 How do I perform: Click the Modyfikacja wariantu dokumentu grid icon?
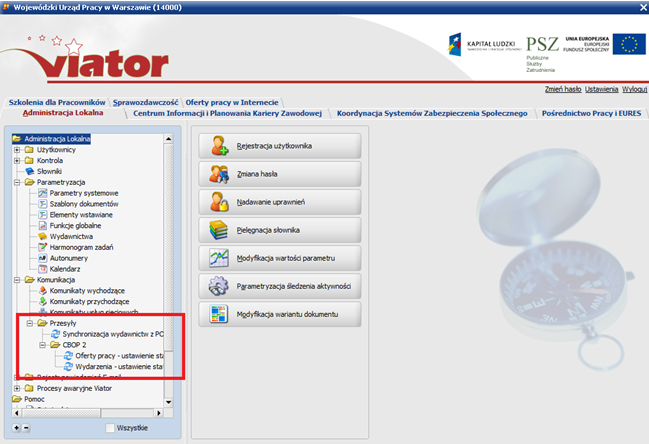tap(219, 314)
